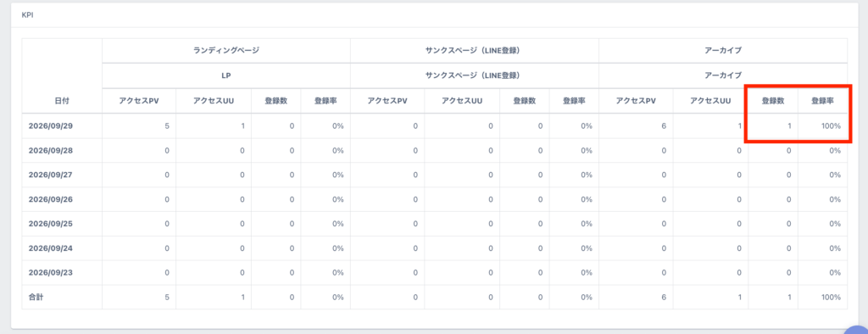868x334 pixels.
Task: Click LP 登録率 0% on 2026/09/29
Action: click(337, 125)
